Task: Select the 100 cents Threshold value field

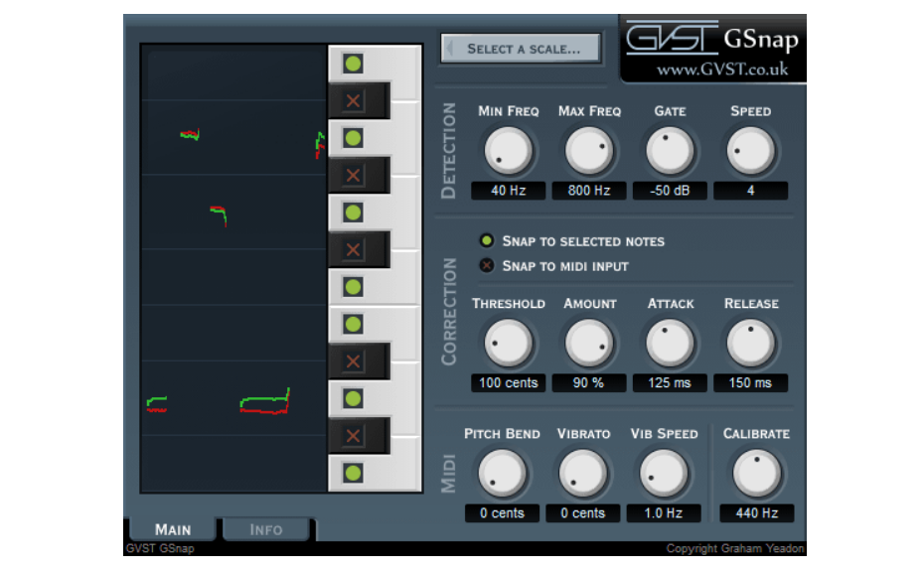Action: [x=508, y=382]
